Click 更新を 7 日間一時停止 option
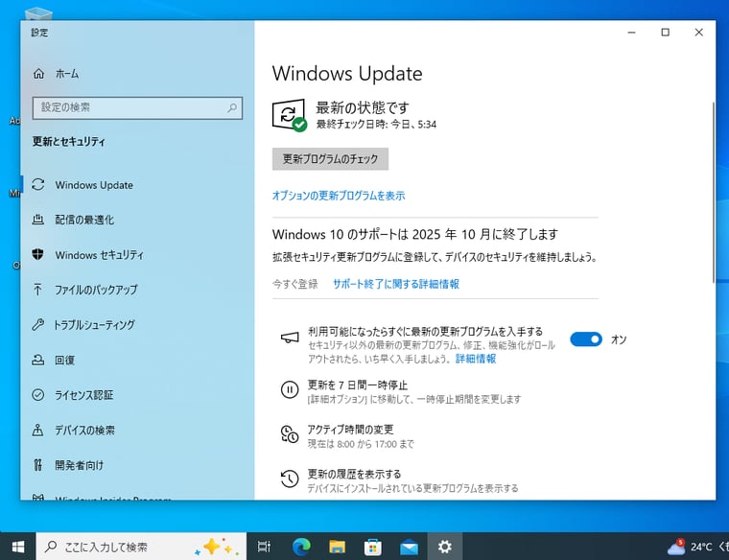 coord(357,385)
